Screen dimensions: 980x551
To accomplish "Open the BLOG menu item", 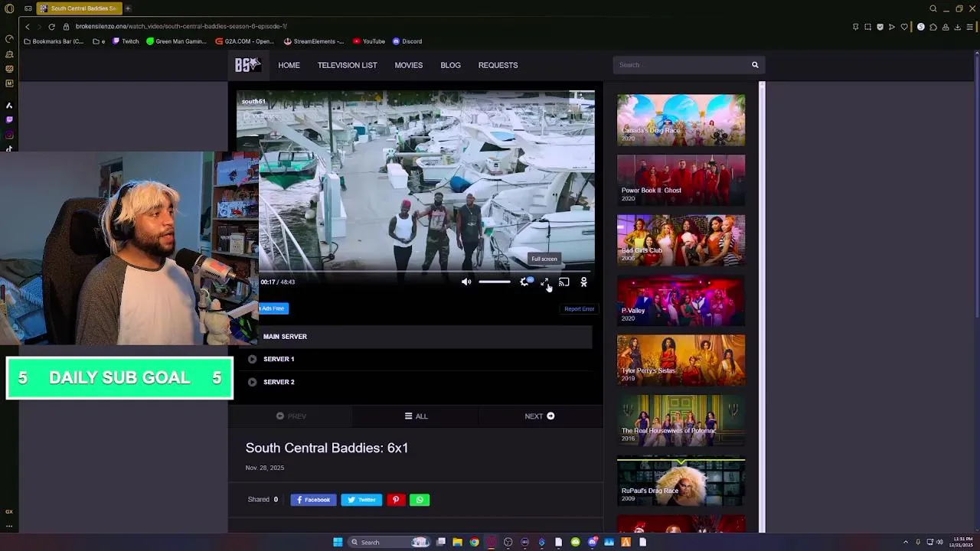I will (450, 65).
